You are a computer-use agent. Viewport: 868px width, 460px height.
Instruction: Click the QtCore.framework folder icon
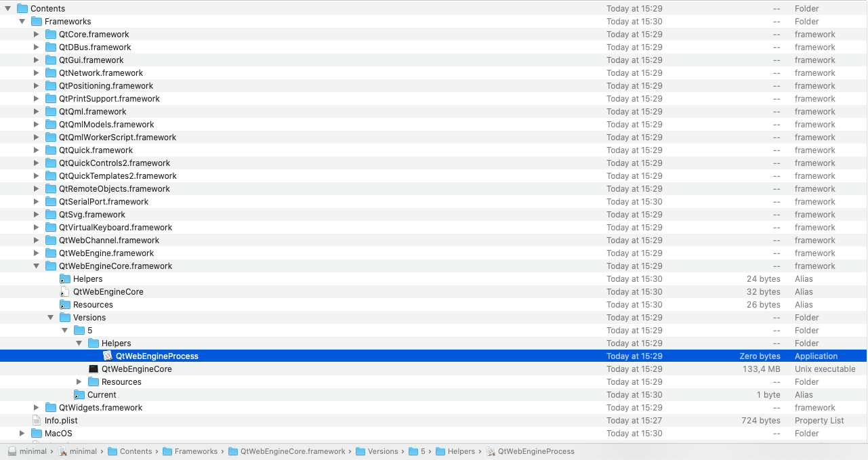pos(51,35)
